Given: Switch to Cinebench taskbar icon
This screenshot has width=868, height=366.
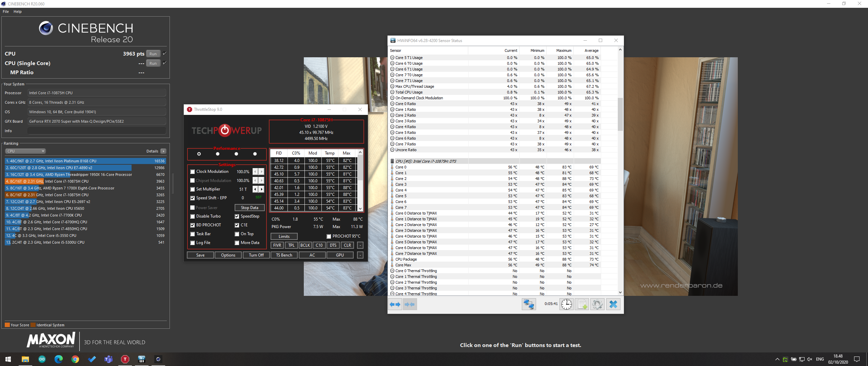Looking at the screenshot, I should point(158,359).
